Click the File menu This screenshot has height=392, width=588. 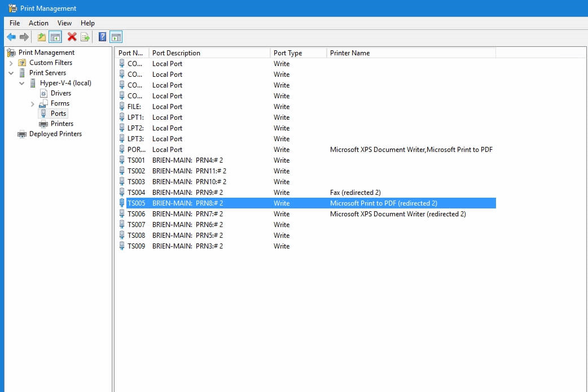pyautogui.click(x=14, y=23)
